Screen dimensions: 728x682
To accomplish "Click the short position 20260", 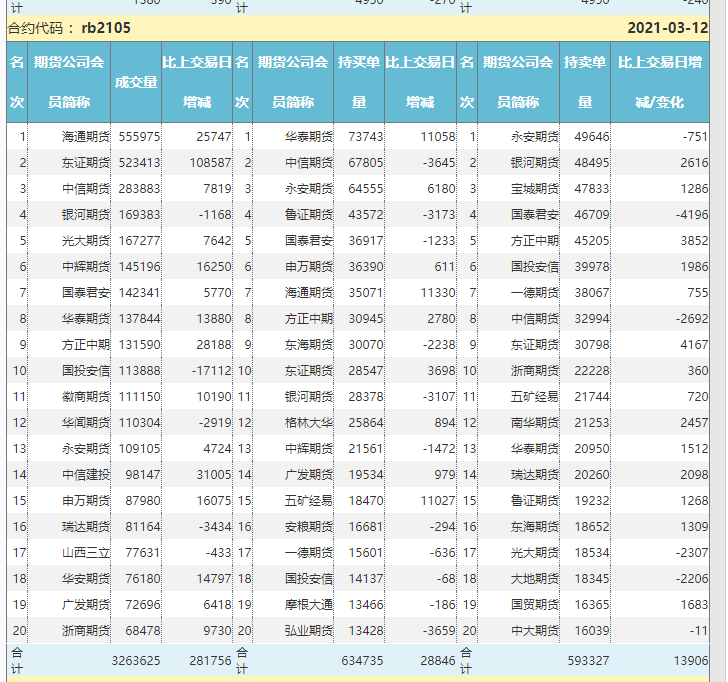I will pyautogui.click(x=592, y=474).
